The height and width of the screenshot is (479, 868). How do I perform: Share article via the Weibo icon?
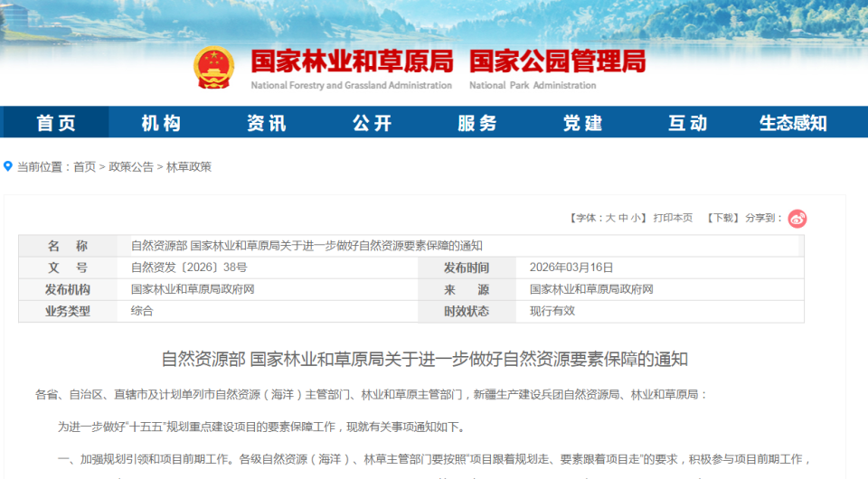[797, 219]
